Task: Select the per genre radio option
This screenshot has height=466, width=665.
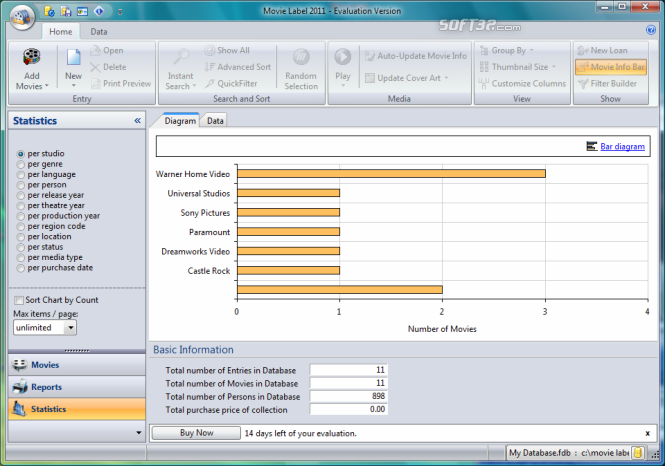Action: 20,164
